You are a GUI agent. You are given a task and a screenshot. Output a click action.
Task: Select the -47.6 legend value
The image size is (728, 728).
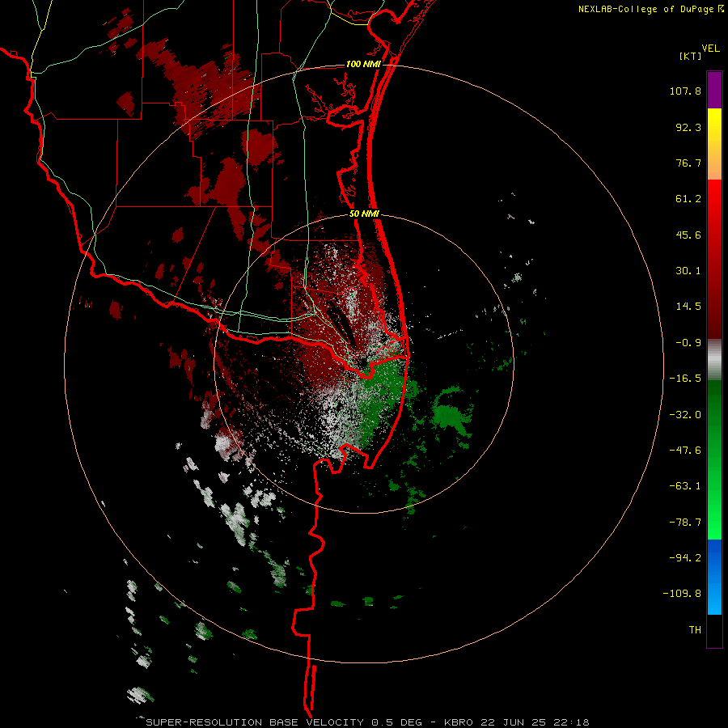pos(685,451)
